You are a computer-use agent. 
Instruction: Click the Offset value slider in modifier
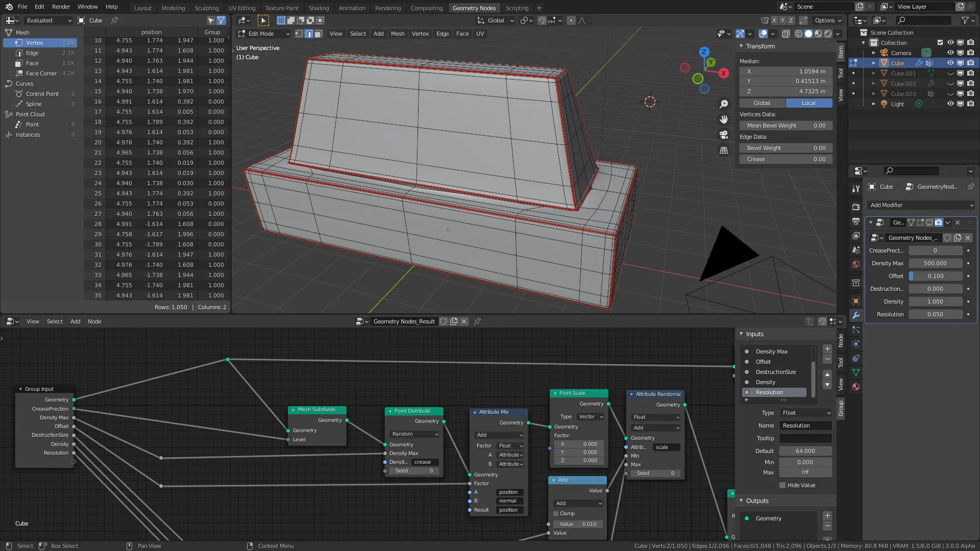[x=935, y=276]
